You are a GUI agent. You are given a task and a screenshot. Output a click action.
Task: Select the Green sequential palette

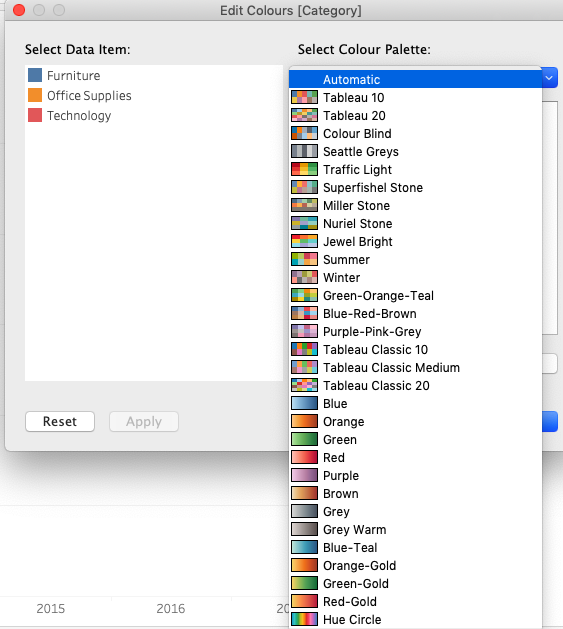click(x=415, y=440)
